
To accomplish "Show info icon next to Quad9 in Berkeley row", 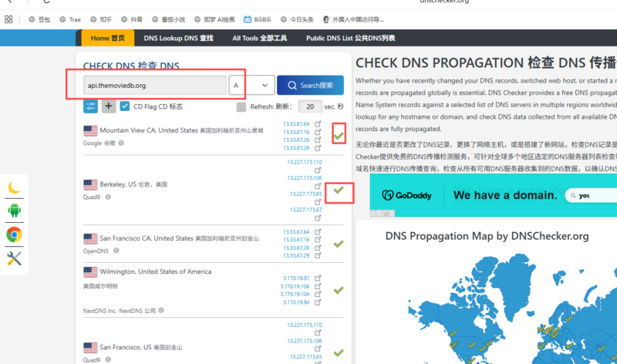I will (108, 197).
